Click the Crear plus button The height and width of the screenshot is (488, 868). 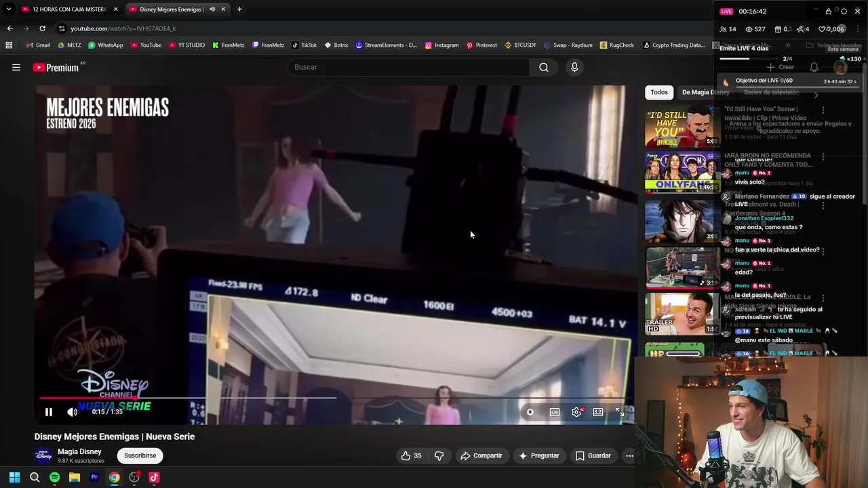tap(781, 67)
